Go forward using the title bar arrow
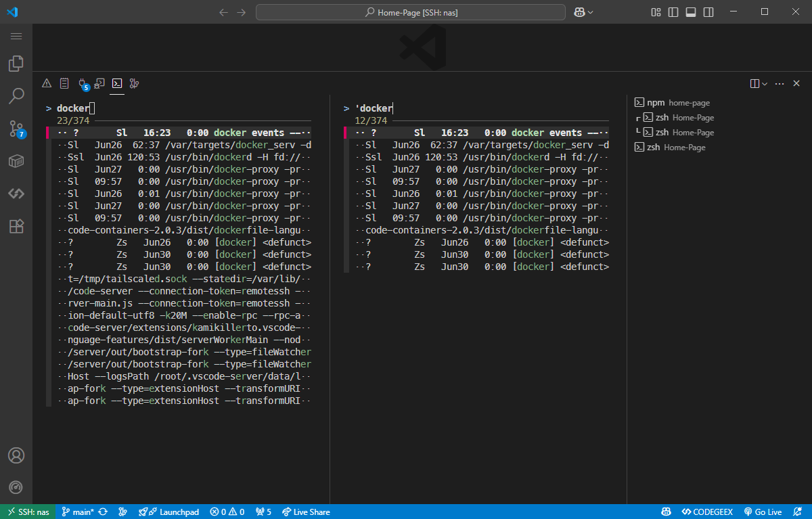 [x=242, y=12]
